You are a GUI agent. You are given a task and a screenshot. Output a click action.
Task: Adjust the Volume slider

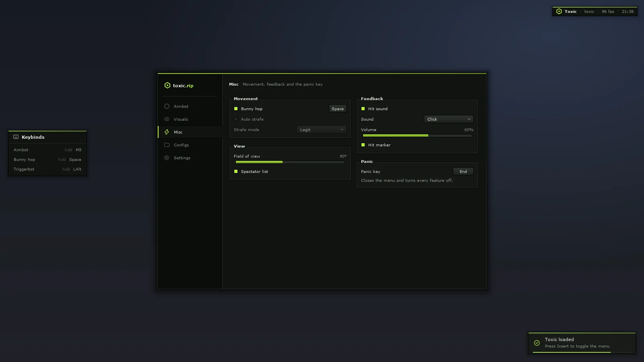[x=417, y=136]
